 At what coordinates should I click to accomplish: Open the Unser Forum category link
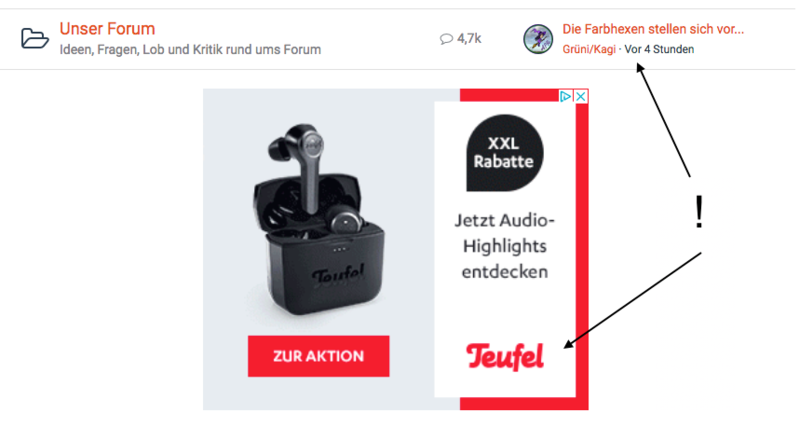(107, 29)
